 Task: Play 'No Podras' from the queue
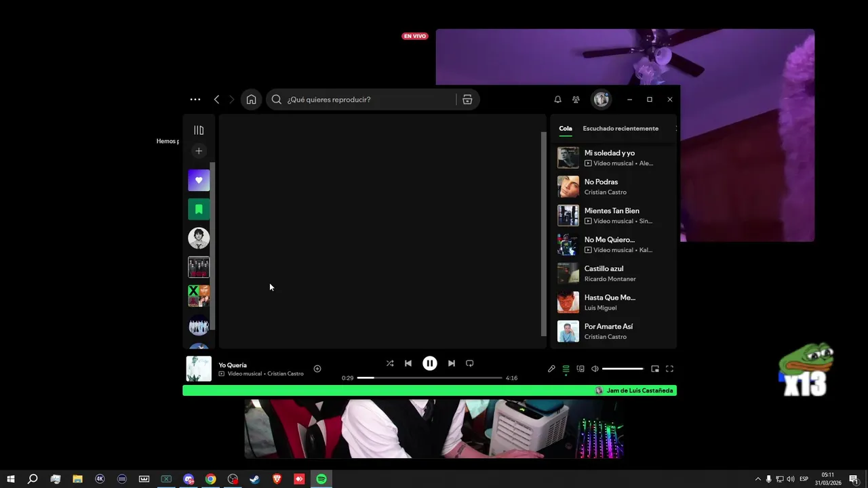614,186
